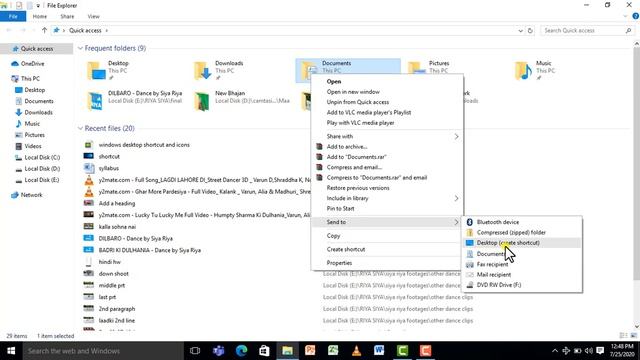Open the Quick Access Toolbar dropdown arrow

point(38,6)
